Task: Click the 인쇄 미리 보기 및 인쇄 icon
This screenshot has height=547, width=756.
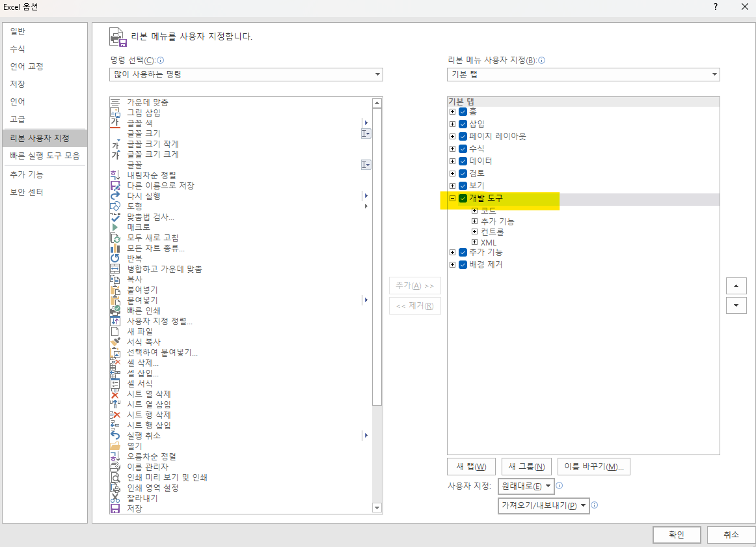Action: click(x=115, y=477)
